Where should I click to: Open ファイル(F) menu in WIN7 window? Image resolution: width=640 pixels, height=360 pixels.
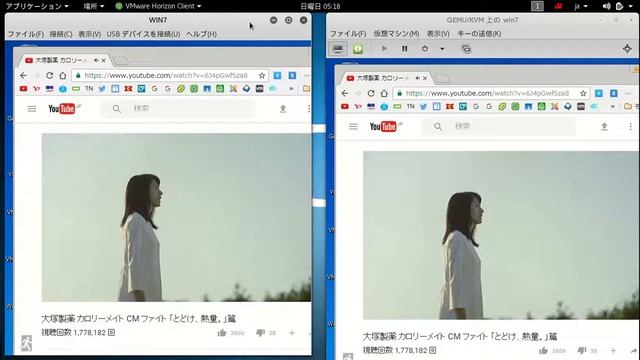point(25,34)
